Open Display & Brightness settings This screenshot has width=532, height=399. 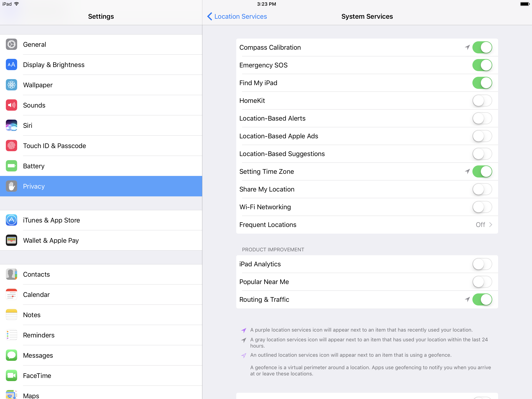click(x=101, y=64)
